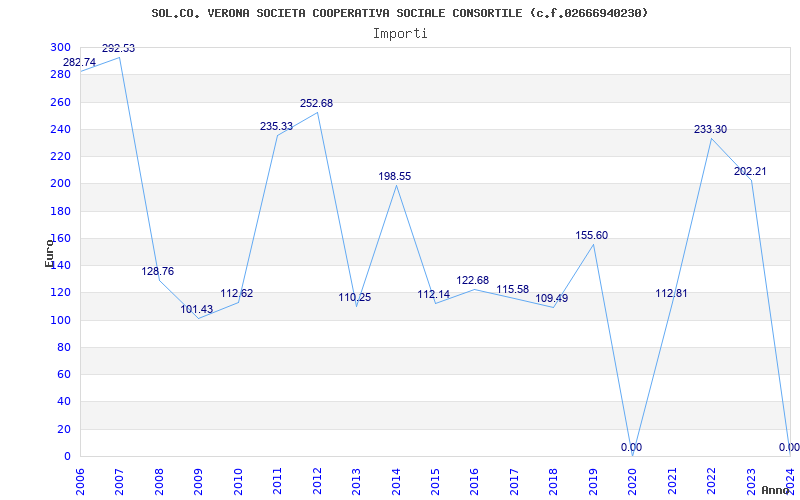This screenshot has height=500, width=800.
Task: Click the 292.53 data label
Action: [118, 48]
